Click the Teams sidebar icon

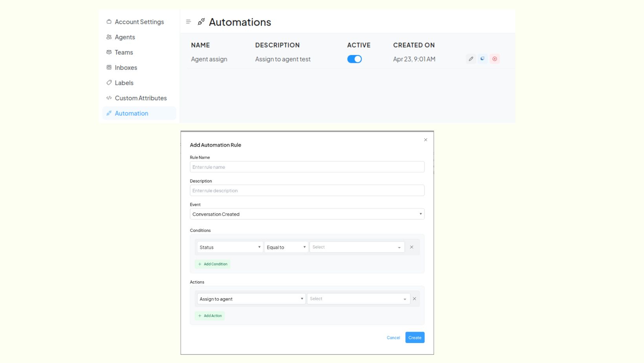109,52
